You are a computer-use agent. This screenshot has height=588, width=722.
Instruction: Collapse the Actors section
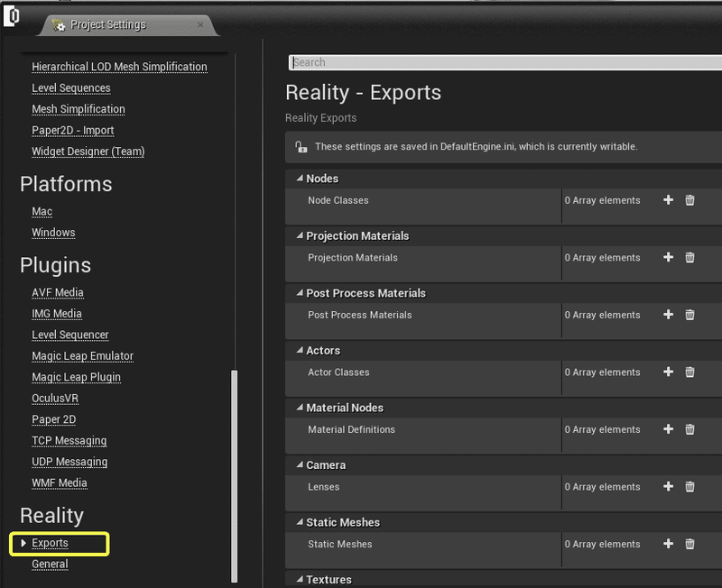coord(300,350)
